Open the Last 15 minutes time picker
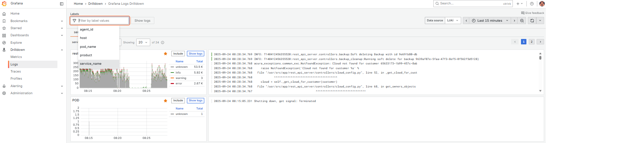644x143 pixels. 490,21
